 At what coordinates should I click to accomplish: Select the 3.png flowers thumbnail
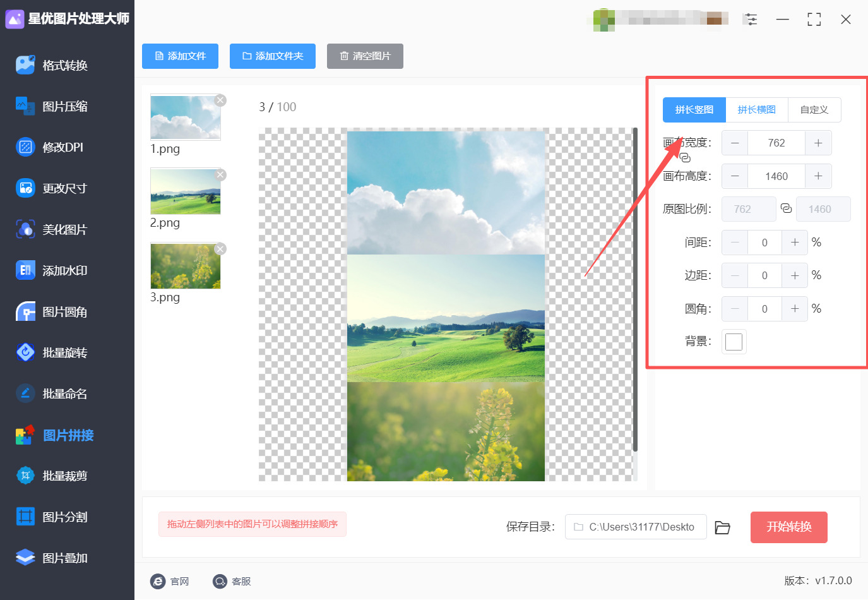point(186,266)
